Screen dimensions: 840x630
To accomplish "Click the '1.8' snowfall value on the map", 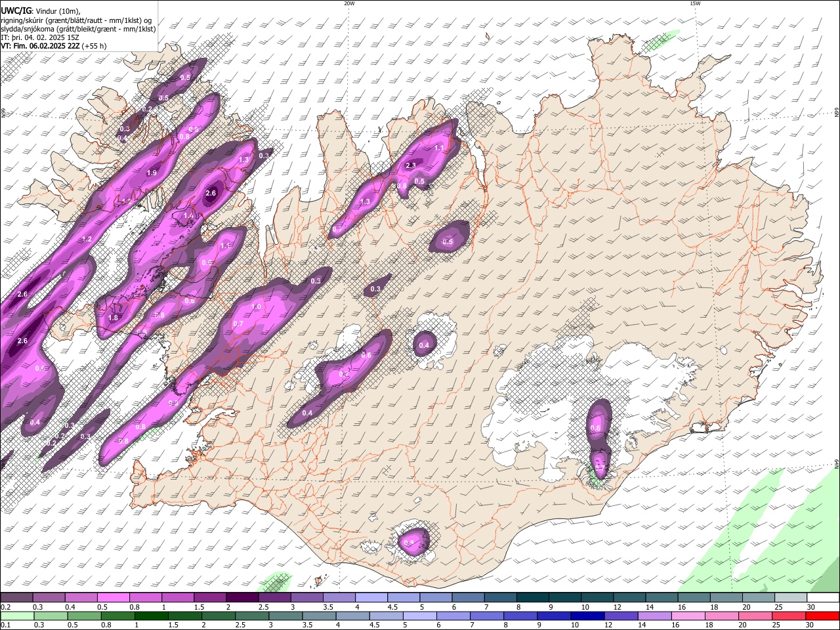I will (113, 318).
